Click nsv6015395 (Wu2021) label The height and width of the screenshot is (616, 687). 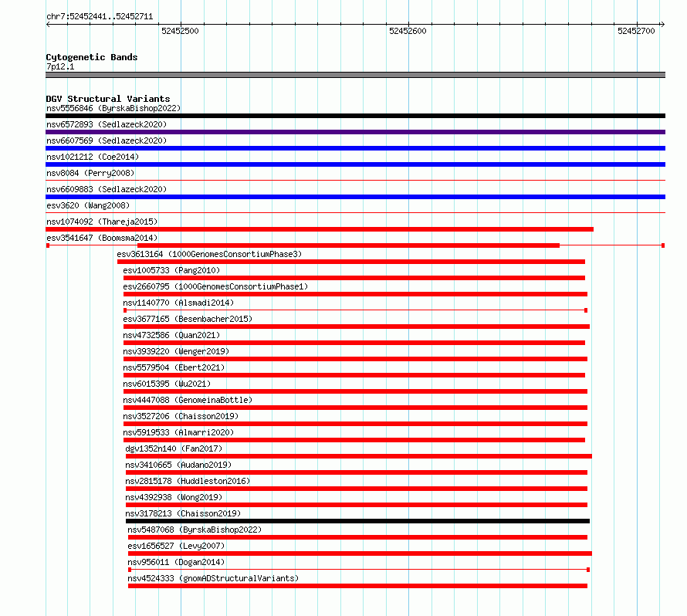(167, 384)
